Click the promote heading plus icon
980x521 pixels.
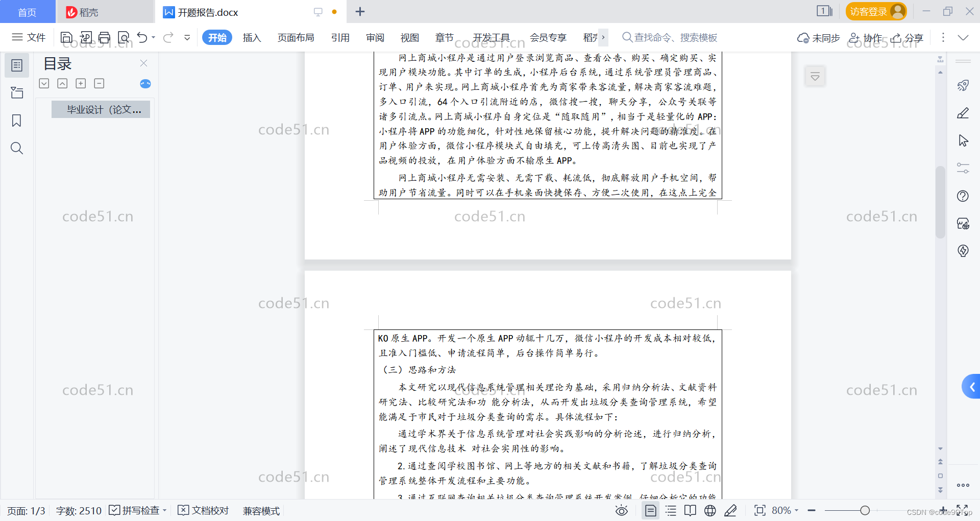pyautogui.click(x=81, y=83)
